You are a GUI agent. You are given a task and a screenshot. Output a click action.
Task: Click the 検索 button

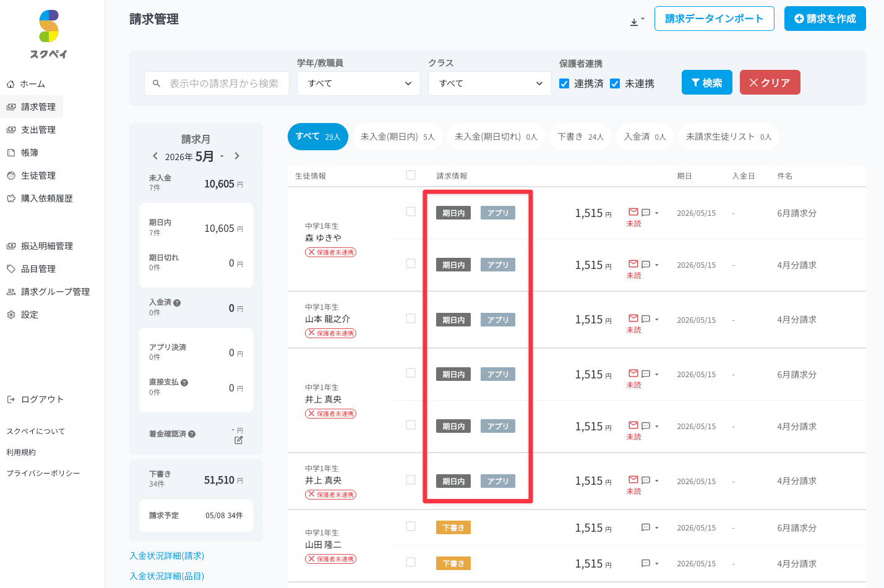pyautogui.click(x=707, y=82)
